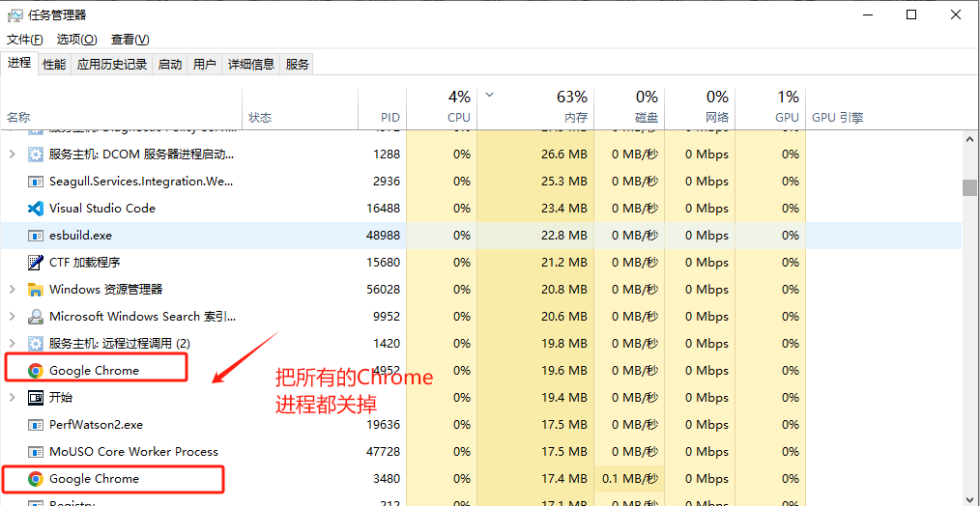
Task: Click the 0.1 MB/秒 disk value
Action: [x=630, y=479]
